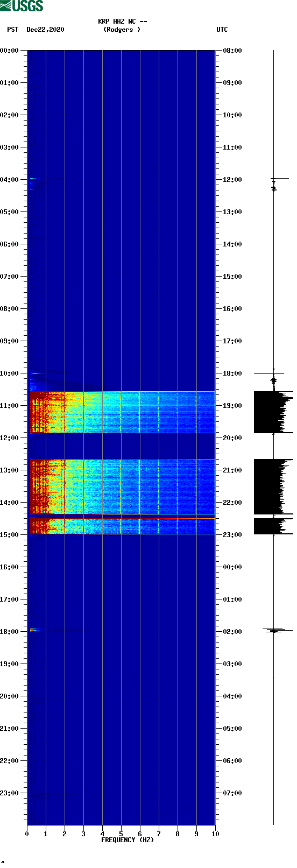Click the 04:00 UTC time label

(232, 696)
